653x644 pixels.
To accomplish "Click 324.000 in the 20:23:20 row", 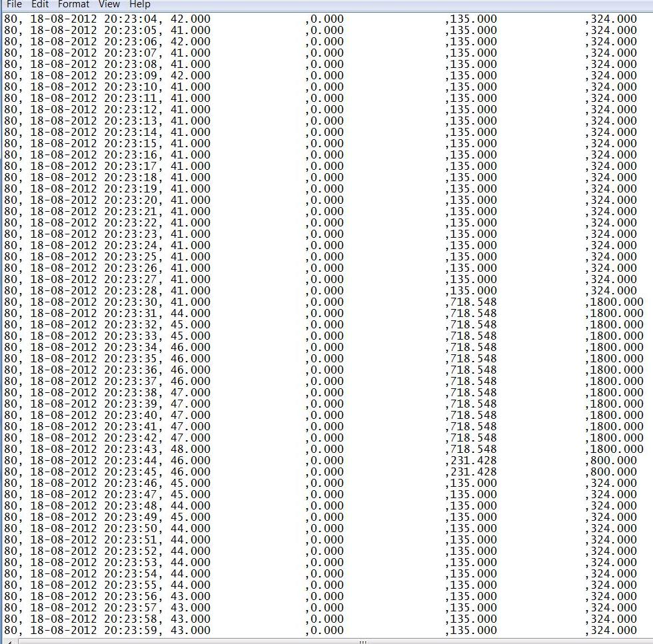I will point(614,200).
